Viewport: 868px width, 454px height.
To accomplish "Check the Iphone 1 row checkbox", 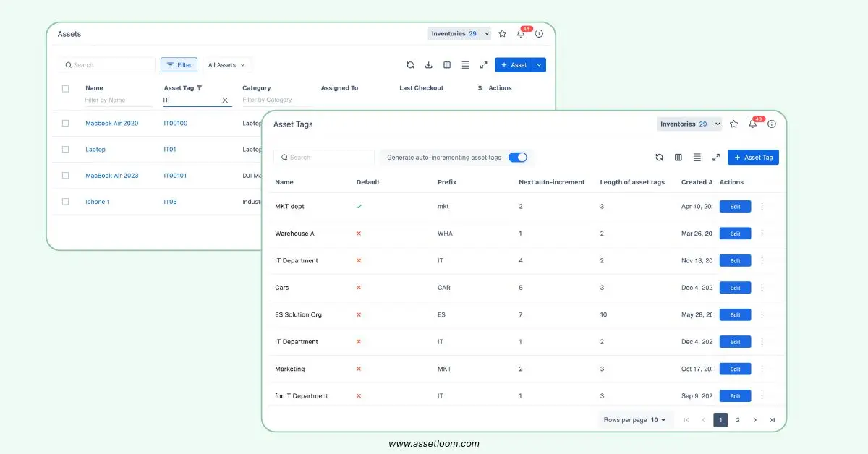I will click(65, 202).
